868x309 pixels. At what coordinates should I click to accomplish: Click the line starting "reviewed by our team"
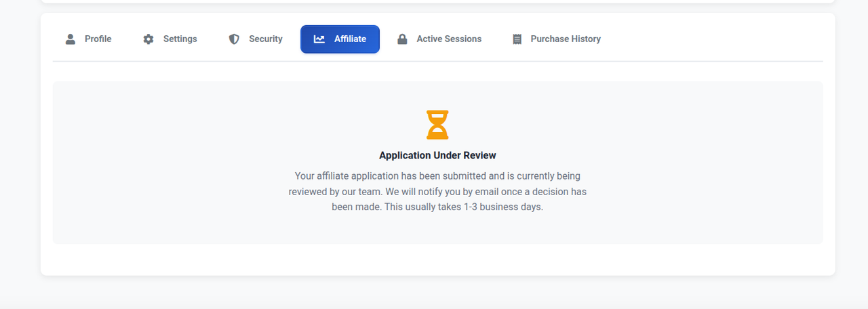point(437,192)
